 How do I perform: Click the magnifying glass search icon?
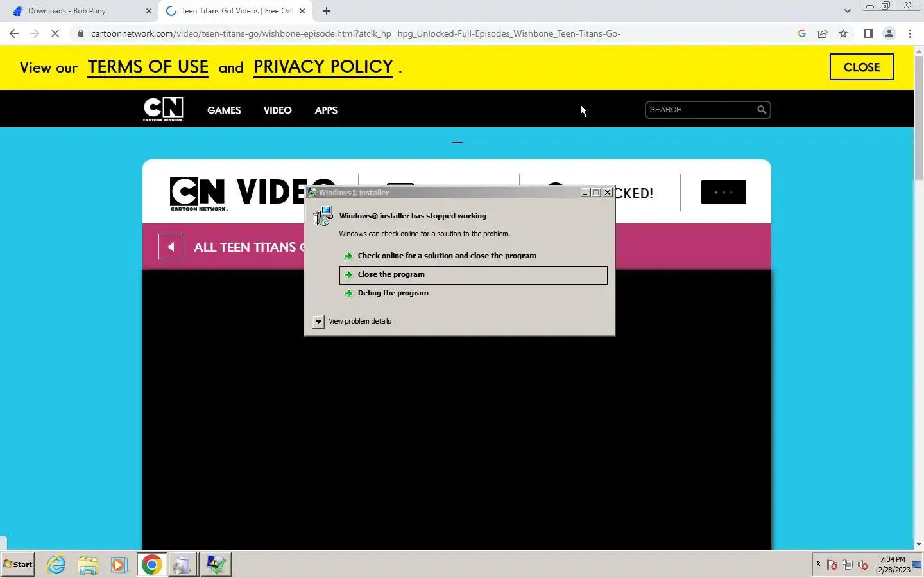point(762,110)
